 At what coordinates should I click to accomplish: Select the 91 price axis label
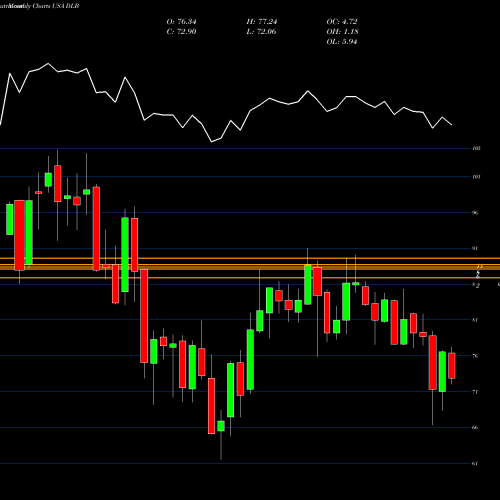475,248
